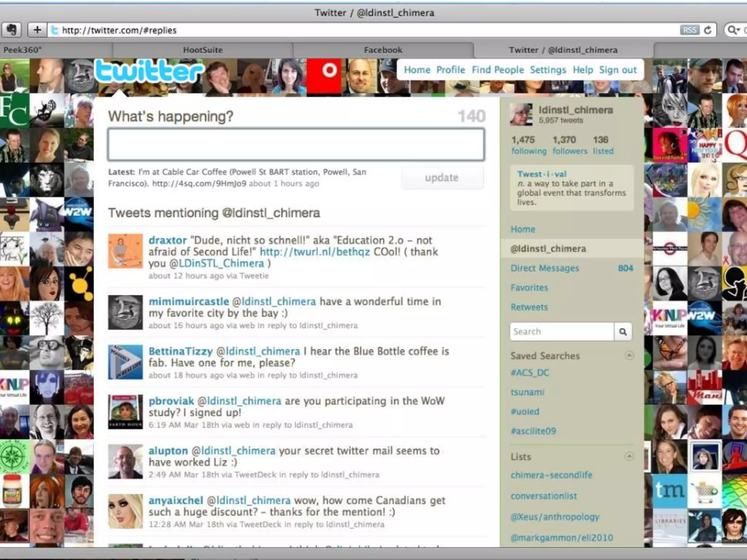
Task: Click the What's happening text box
Action: tap(296, 144)
